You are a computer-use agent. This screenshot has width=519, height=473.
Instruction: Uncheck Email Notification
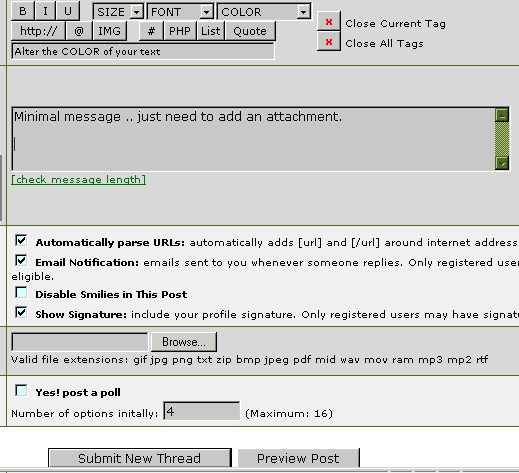point(21,260)
